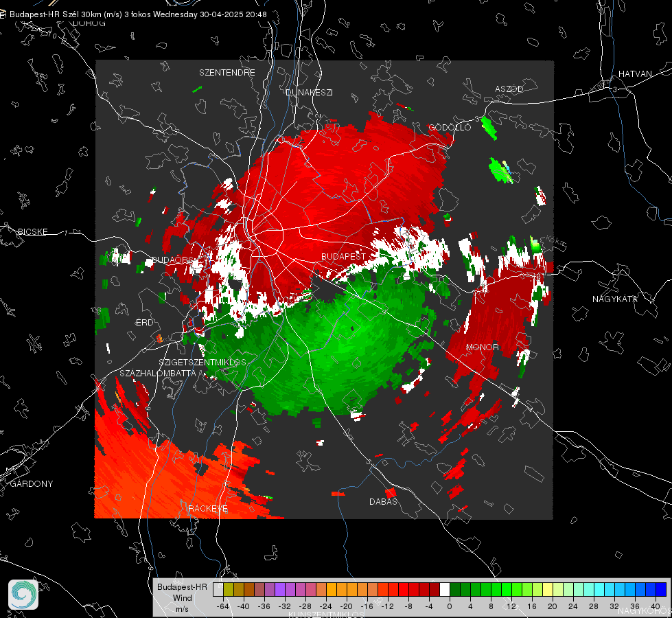Click the swirl logo icon at bottom left

coord(23,595)
